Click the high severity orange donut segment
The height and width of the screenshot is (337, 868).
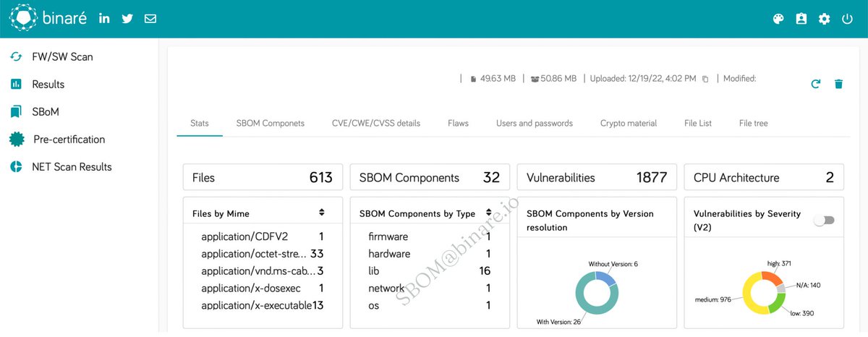[x=773, y=278]
